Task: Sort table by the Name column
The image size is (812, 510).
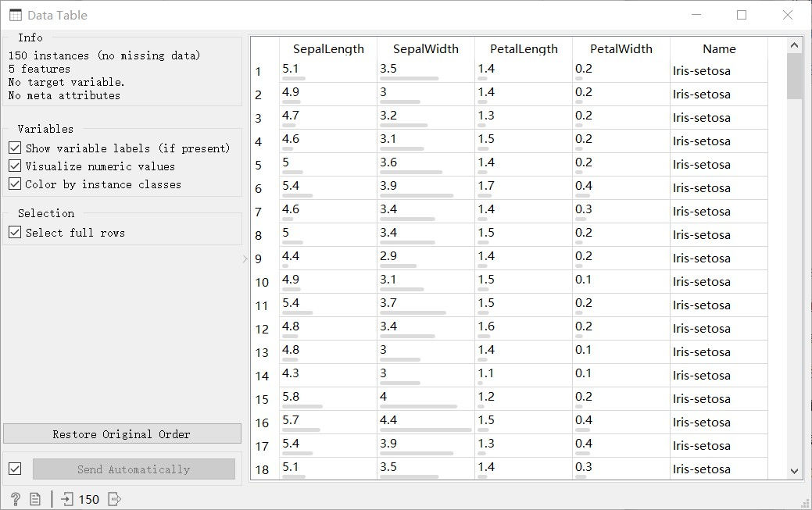Action: tap(719, 48)
